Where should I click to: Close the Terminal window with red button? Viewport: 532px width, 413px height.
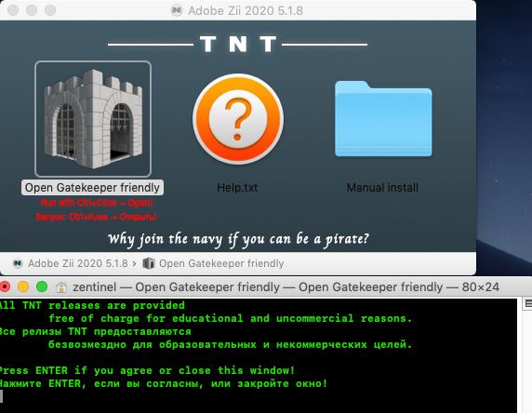pyautogui.click(x=5, y=286)
